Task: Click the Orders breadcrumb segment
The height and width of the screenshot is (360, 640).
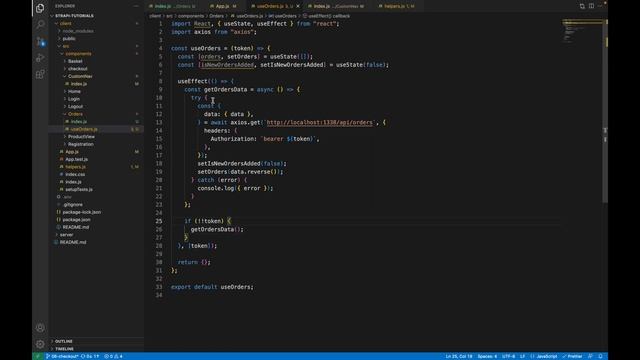Action: pos(216,16)
